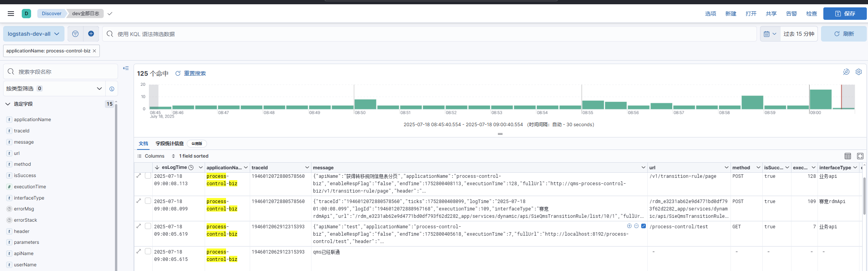The width and height of the screenshot is (868, 271).
Task: Tick the checkbox on the 09:00:05.619 row
Action: [148, 226]
